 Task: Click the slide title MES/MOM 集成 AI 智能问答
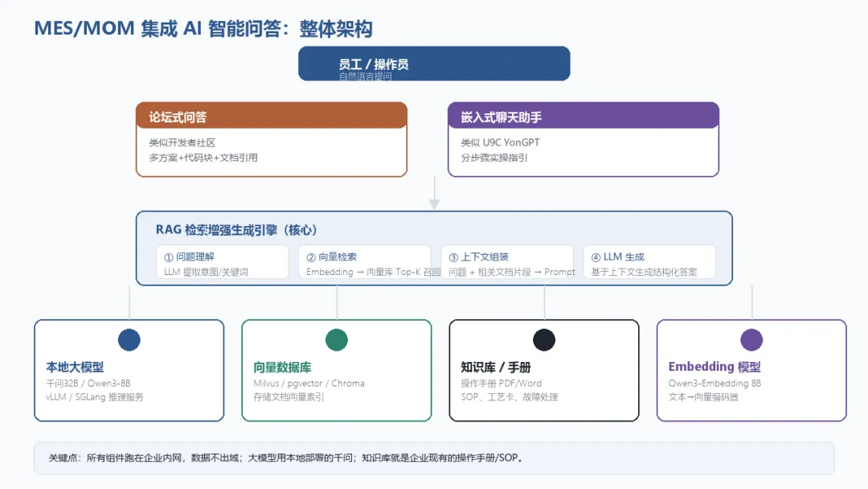coord(203,29)
